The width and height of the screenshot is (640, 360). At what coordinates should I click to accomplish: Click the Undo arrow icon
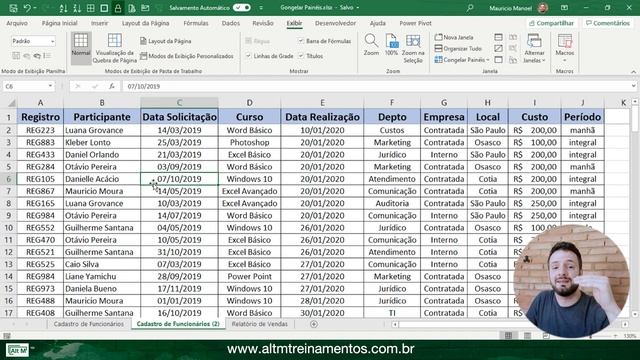pos(27,8)
